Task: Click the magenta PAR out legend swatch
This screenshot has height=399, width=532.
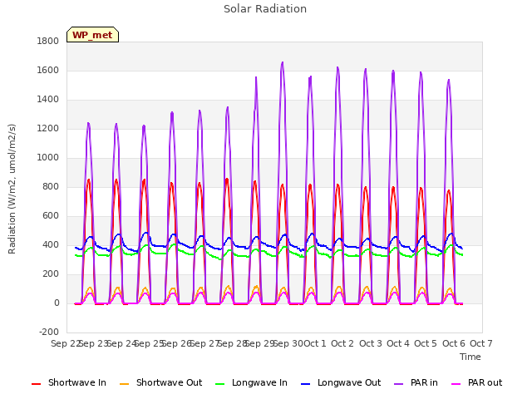Action: pos(456,384)
